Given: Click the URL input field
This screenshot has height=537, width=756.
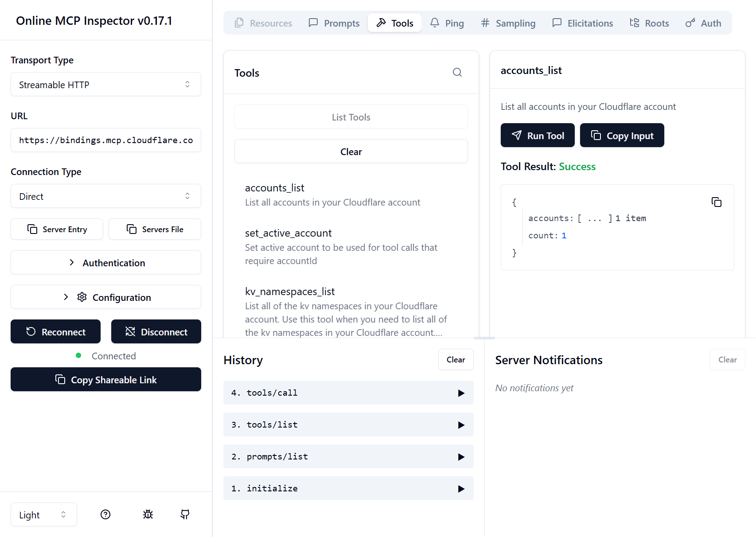Looking at the screenshot, I should pos(106,140).
